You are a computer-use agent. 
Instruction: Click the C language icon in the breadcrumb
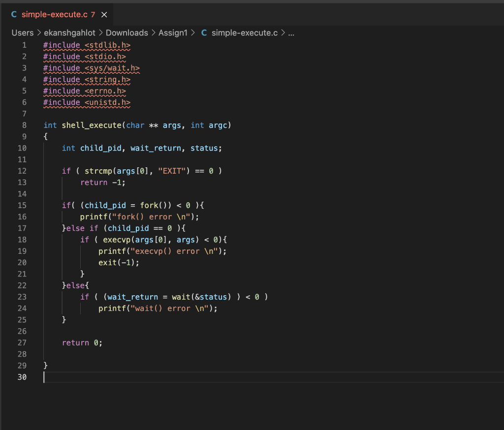(x=204, y=33)
